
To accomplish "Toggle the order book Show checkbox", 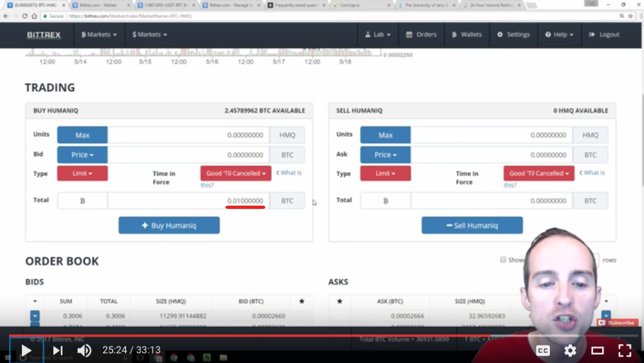I will coord(503,260).
